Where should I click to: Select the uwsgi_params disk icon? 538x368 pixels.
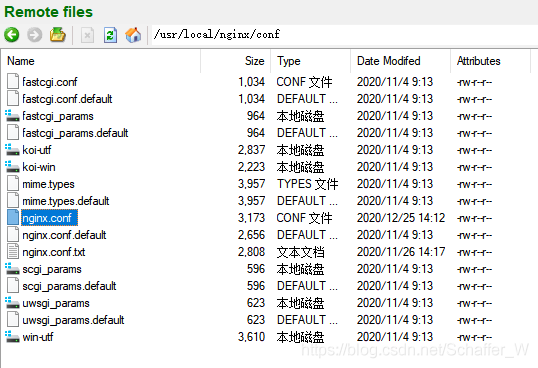12,303
